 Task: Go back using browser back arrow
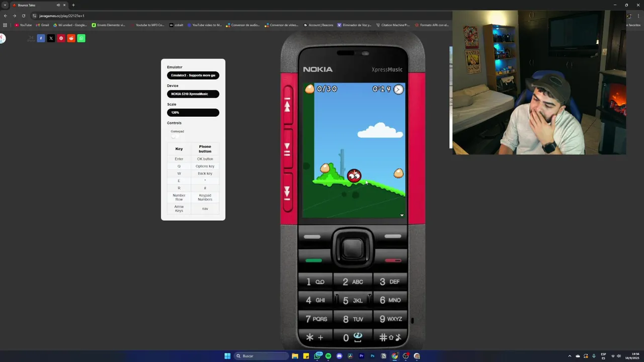click(x=6, y=16)
